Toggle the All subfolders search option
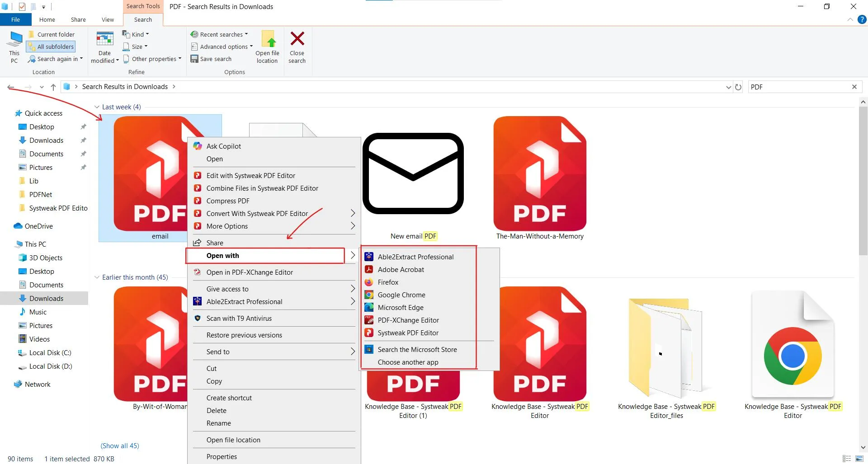The width and height of the screenshot is (868, 464). [51, 47]
